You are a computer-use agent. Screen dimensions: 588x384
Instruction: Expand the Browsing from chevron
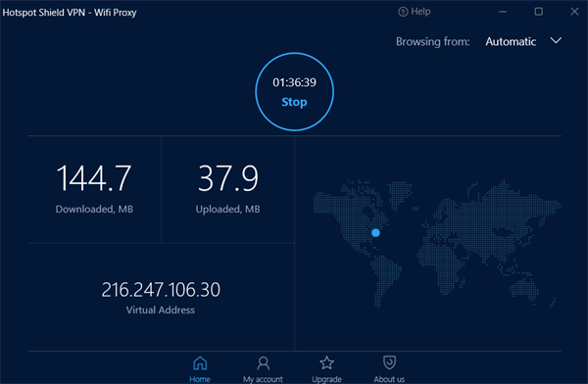(x=556, y=40)
